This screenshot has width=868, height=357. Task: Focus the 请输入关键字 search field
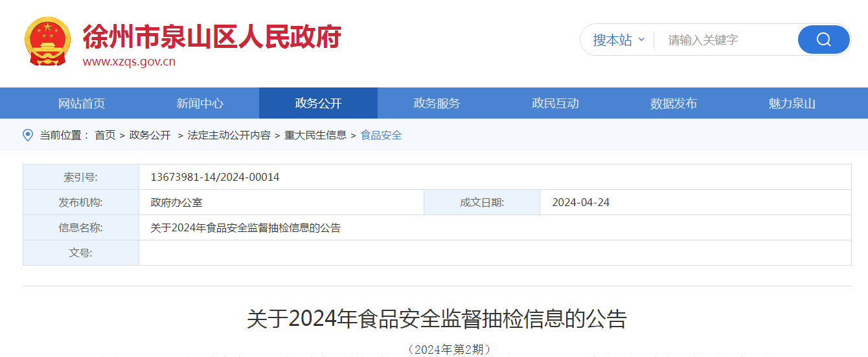click(x=725, y=40)
